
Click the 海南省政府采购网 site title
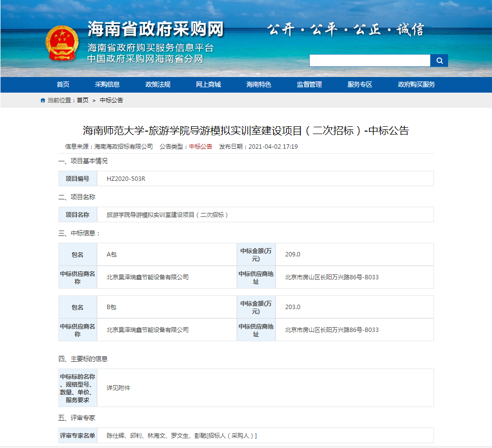tap(156, 29)
